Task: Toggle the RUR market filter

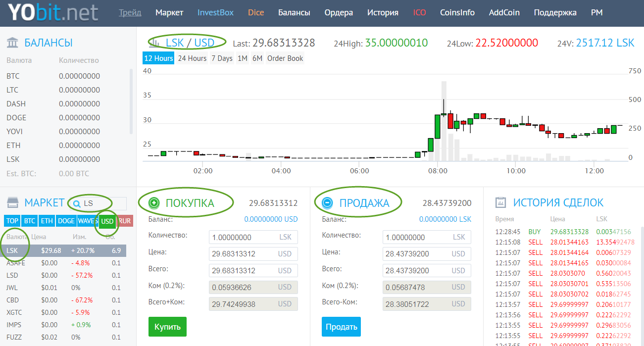Action: coord(125,221)
